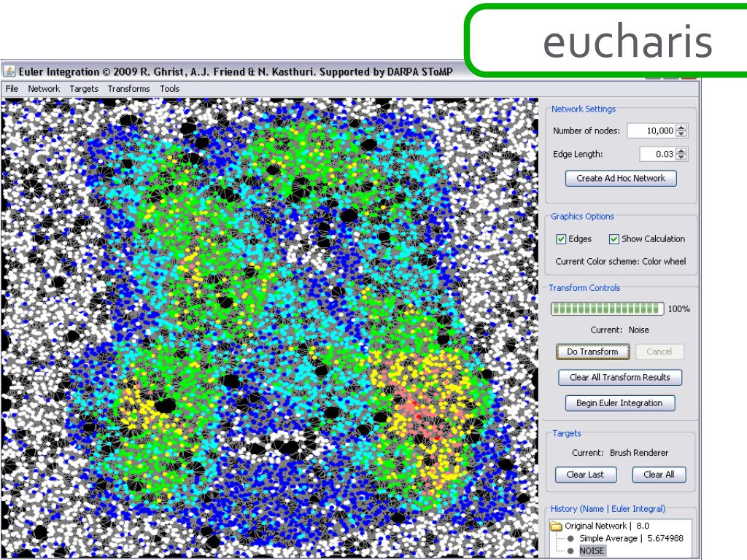Click the Clear All targets button
The image size is (747, 560).
(x=659, y=474)
